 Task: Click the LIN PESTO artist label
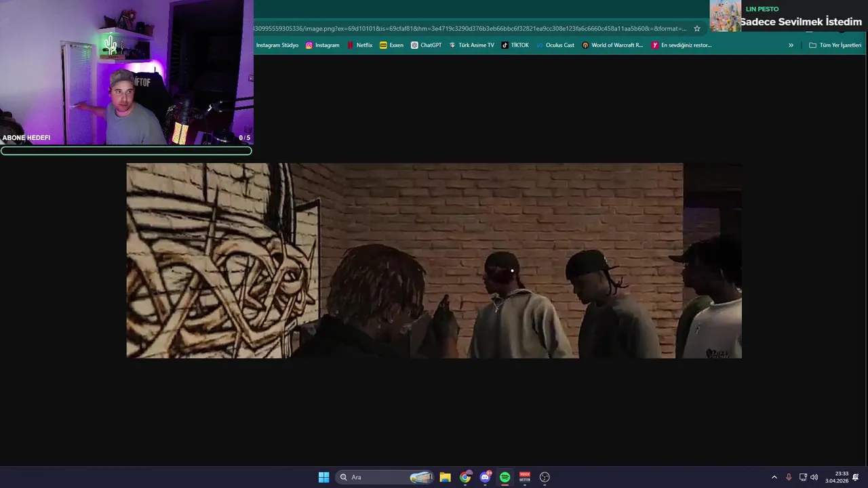point(762,9)
